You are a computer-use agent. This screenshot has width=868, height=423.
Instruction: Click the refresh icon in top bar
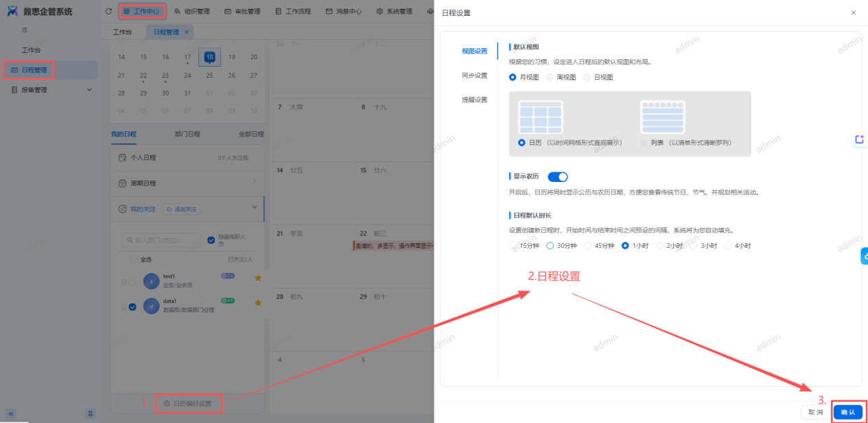pyautogui.click(x=108, y=12)
